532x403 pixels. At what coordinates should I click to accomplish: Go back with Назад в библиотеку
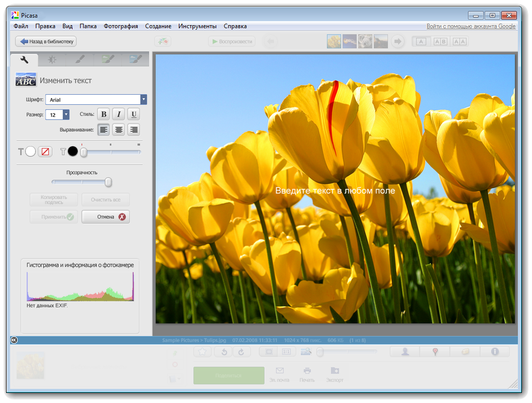click(45, 41)
